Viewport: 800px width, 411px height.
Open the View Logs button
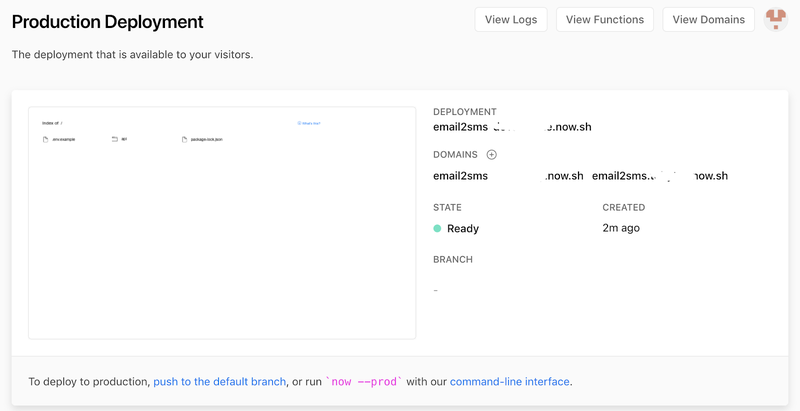point(511,20)
